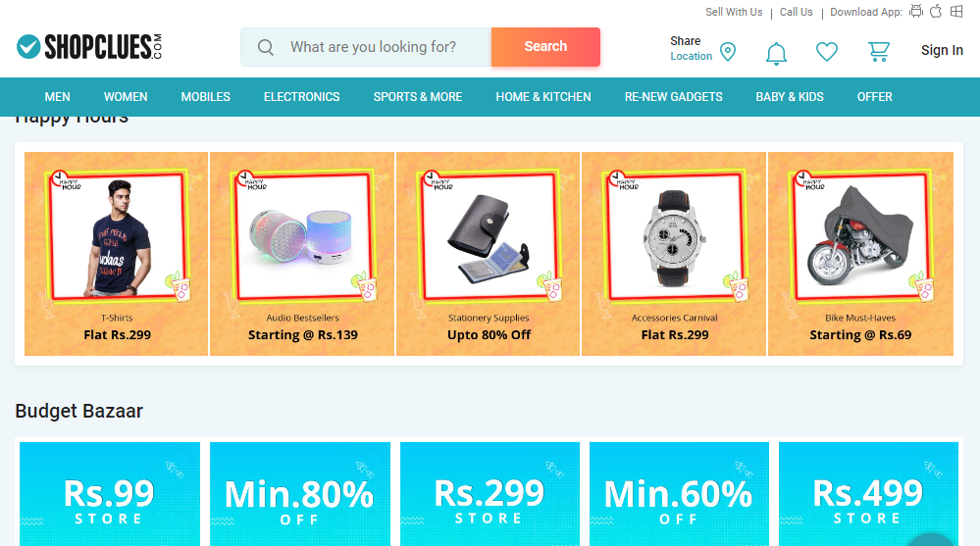Image resolution: width=980 pixels, height=546 pixels.
Task: Select the Rs.99 Store banner
Action: click(x=110, y=494)
